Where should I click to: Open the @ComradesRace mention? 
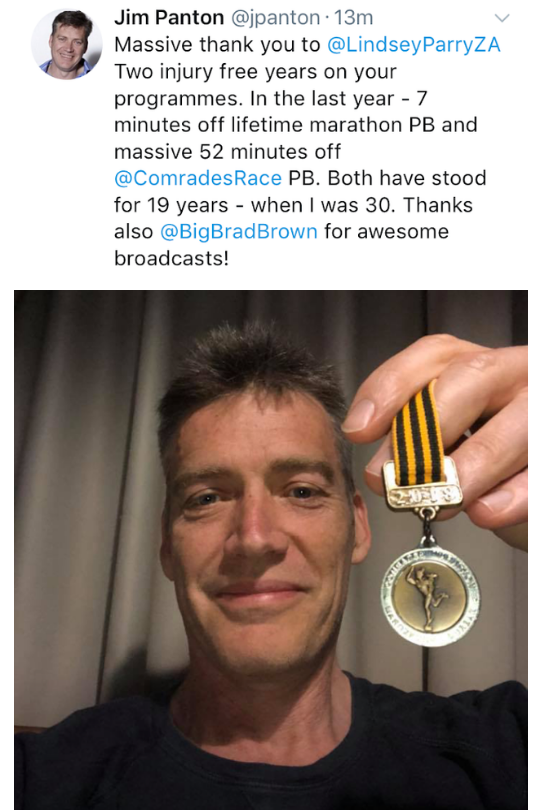(198, 178)
